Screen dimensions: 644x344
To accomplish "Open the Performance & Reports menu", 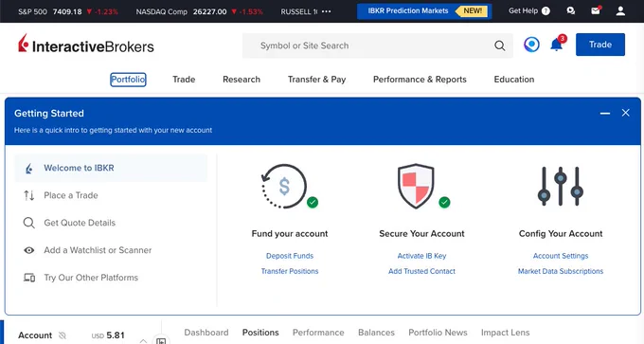I will pyautogui.click(x=420, y=80).
